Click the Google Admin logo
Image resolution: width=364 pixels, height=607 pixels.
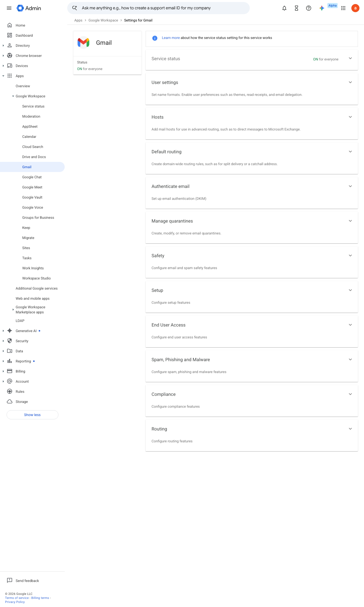click(x=29, y=8)
